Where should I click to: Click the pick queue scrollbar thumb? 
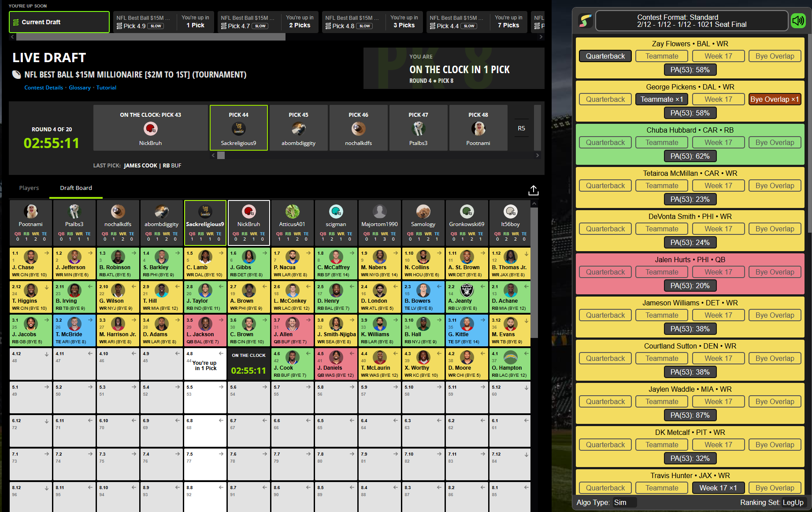pyautogui.click(x=221, y=155)
